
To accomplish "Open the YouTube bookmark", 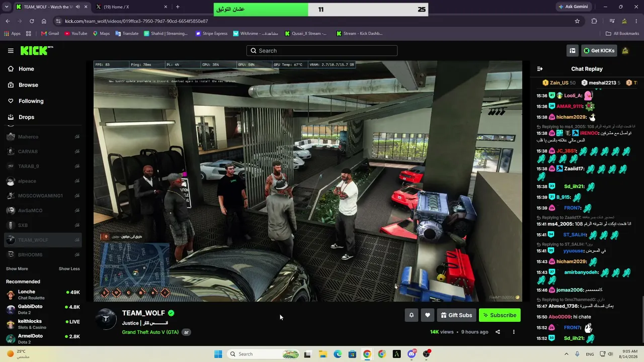I will tap(75, 34).
